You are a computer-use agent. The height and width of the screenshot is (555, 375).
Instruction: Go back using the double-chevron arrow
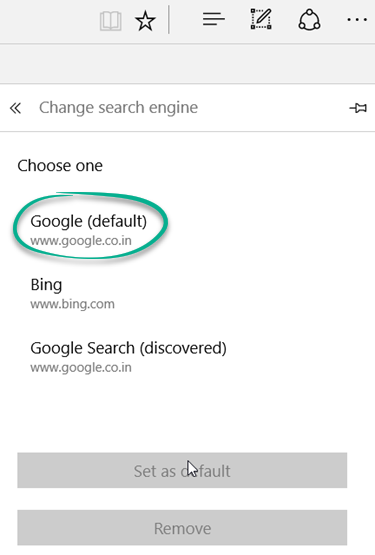(x=15, y=108)
